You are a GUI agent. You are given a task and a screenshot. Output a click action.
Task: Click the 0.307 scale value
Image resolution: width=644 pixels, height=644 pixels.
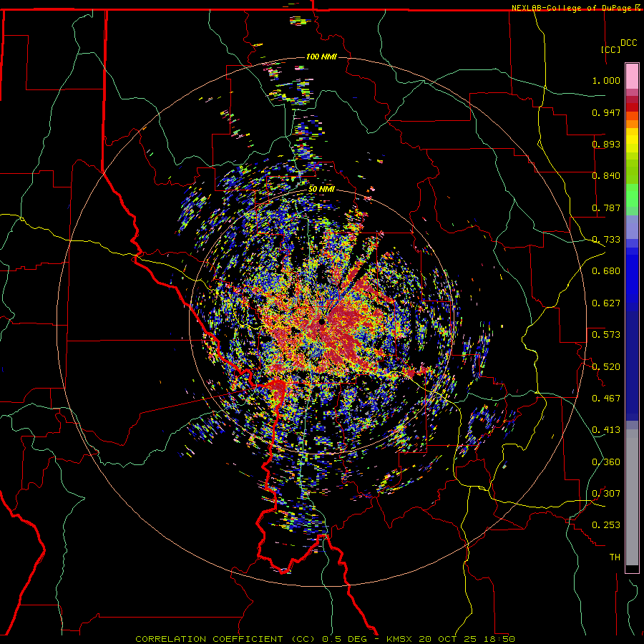coord(606,494)
